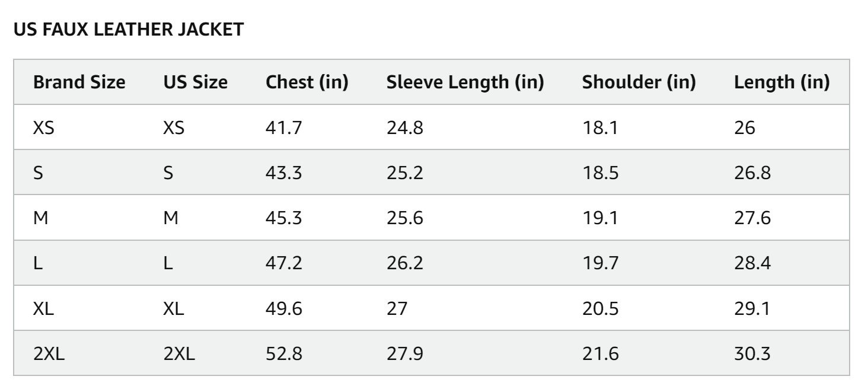Select the XS brand size cell
This screenshot has width=868, height=392.
[x=43, y=128]
